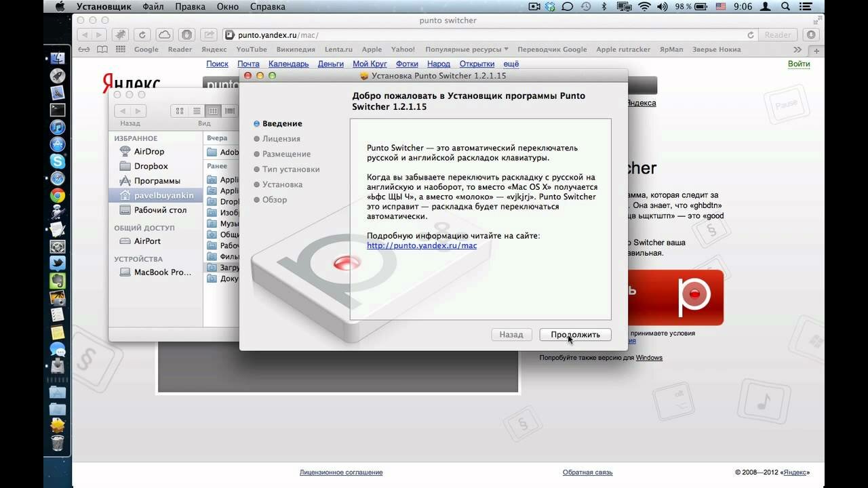The height and width of the screenshot is (488, 868).
Task: Open the App Store from the Dock
Action: [x=57, y=144]
